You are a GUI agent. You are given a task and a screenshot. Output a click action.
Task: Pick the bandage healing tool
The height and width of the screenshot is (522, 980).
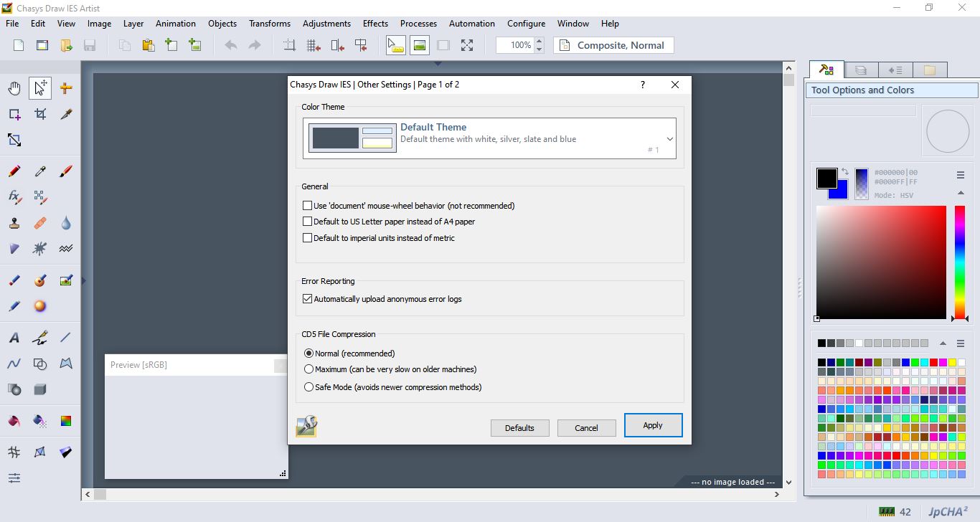coord(40,223)
